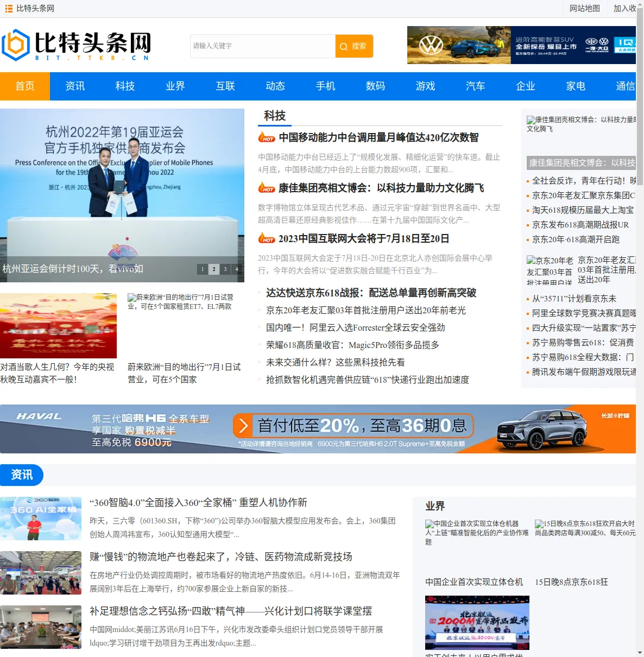
Task: Click the HOT flame icon beside 2023中国互联网大会 headline
Action: click(x=266, y=238)
